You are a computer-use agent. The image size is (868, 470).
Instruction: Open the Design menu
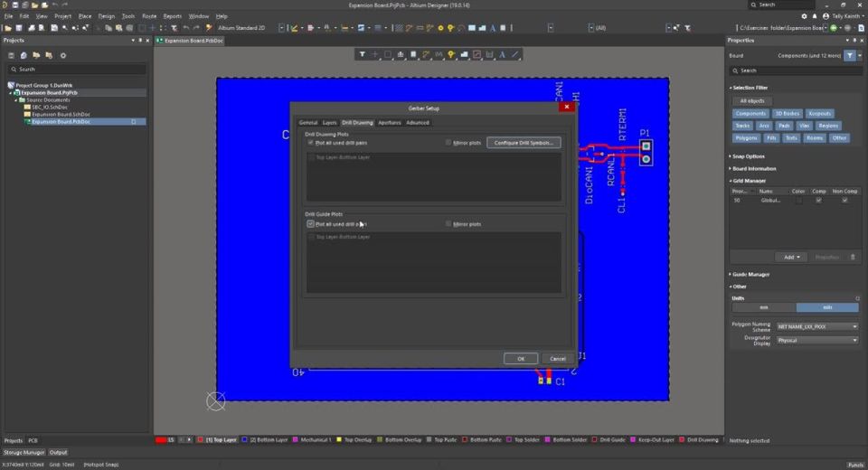coord(107,16)
